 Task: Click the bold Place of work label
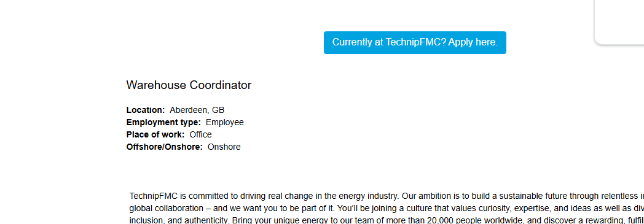pyautogui.click(x=155, y=134)
